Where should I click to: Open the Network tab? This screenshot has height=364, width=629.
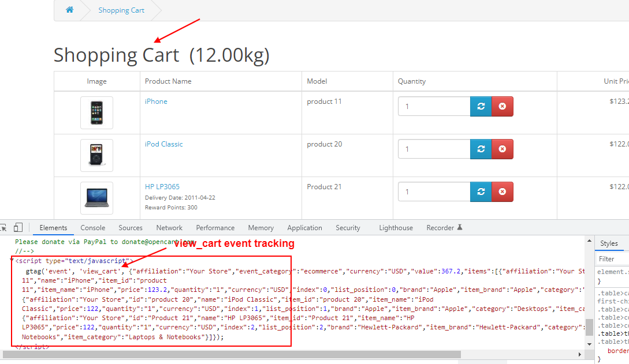point(169,228)
